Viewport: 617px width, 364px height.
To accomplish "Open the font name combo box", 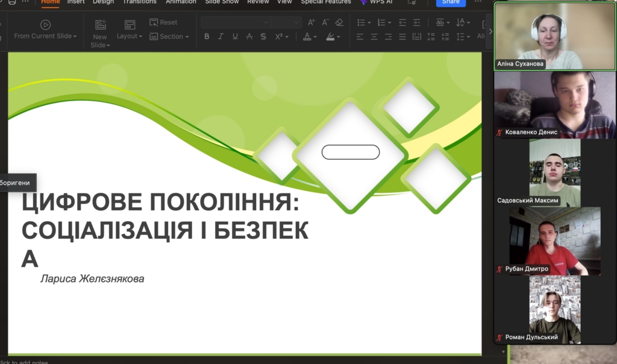I will tap(236, 22).
